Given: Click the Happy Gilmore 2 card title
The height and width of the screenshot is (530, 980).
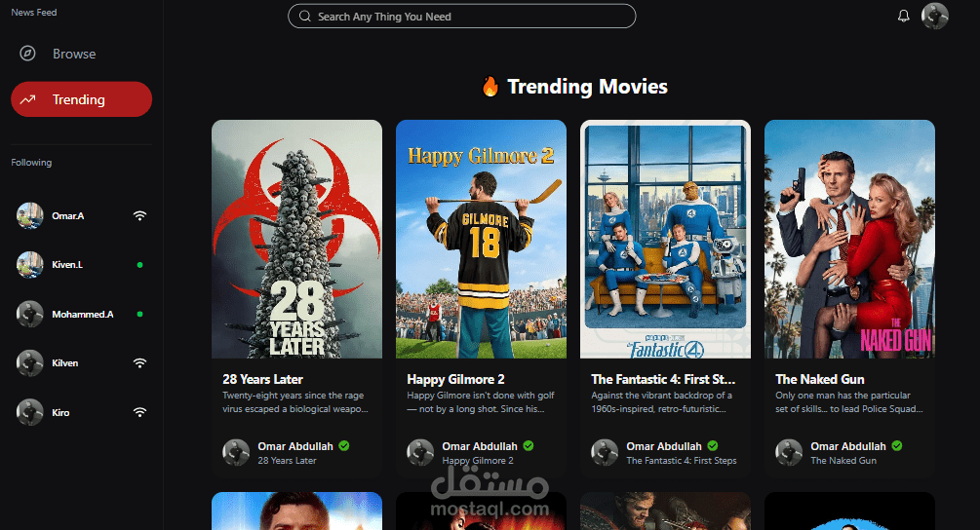Looking at the screenshot, I should point(455,379).
